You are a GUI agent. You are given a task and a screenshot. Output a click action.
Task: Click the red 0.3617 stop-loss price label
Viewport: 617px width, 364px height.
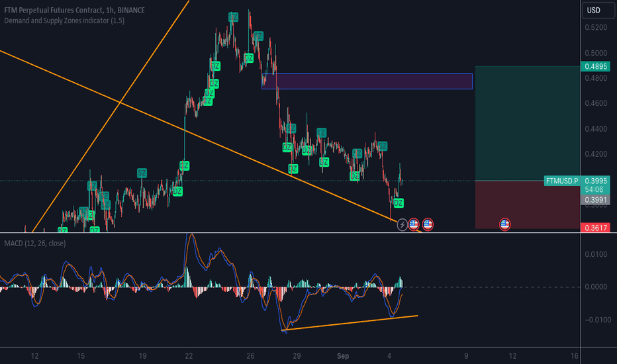tap(595, 228)
